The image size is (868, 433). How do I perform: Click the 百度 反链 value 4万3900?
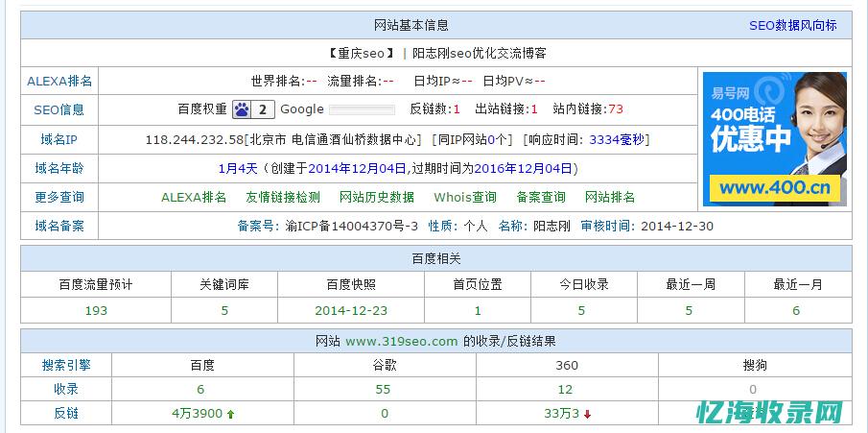click(x=197, y=414)
